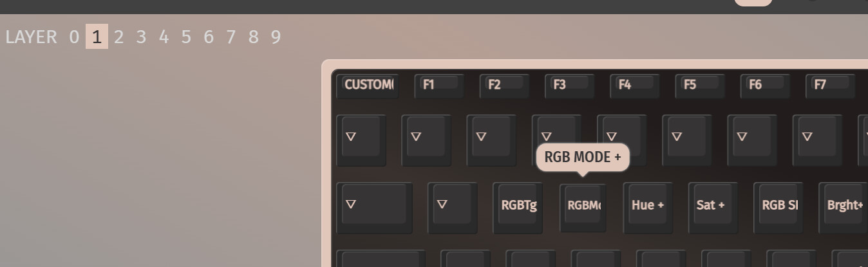Select the F3 key
Viewport: 868px width, 267px height.
[569, 86]
